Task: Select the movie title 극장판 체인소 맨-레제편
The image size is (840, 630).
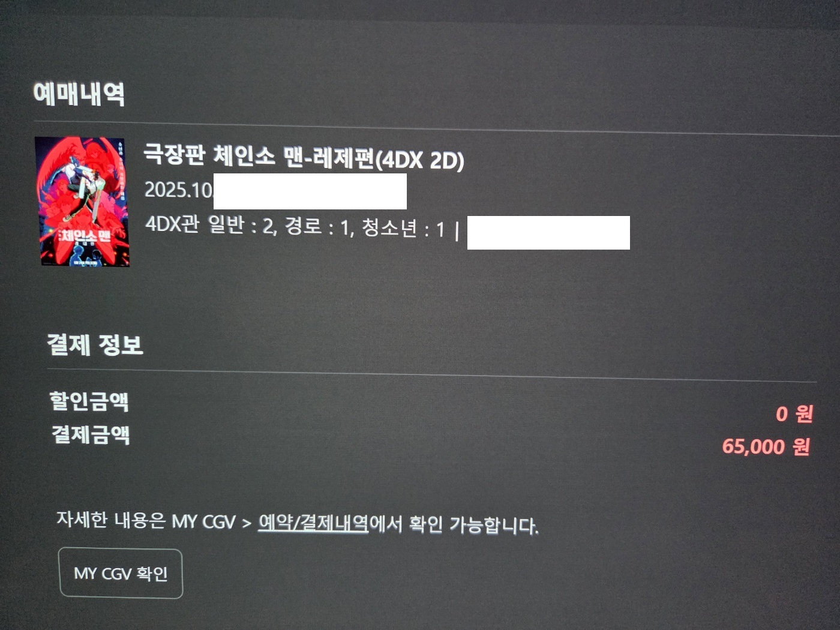Action: 259,156
